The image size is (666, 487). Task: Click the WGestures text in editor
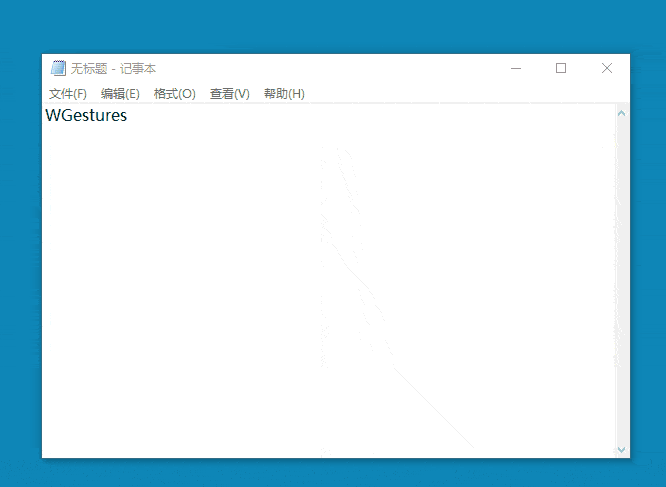click(x=86, y=115)
